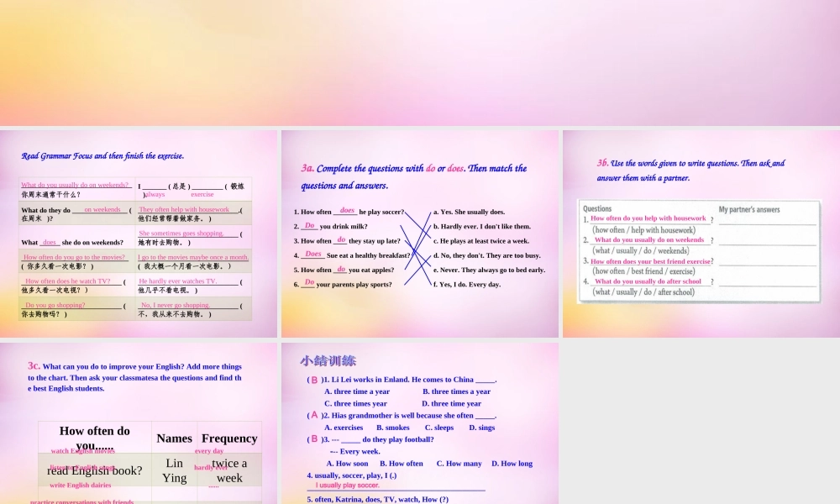This screenshot has height=504, width=840.
Task: Choose option 'B. smokes'
Action: pyautogui.click(x=392, y=428)
